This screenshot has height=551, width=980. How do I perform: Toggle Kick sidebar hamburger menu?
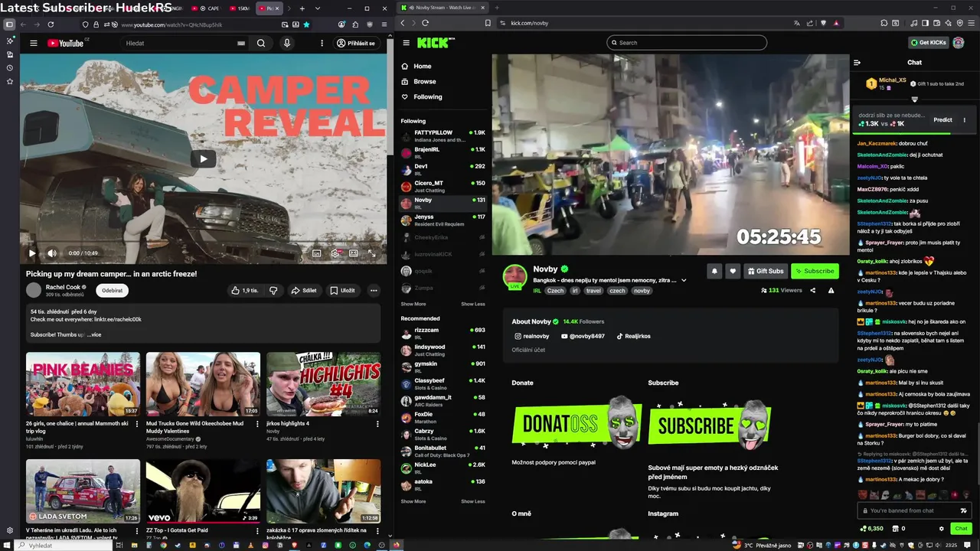[406, 43]
